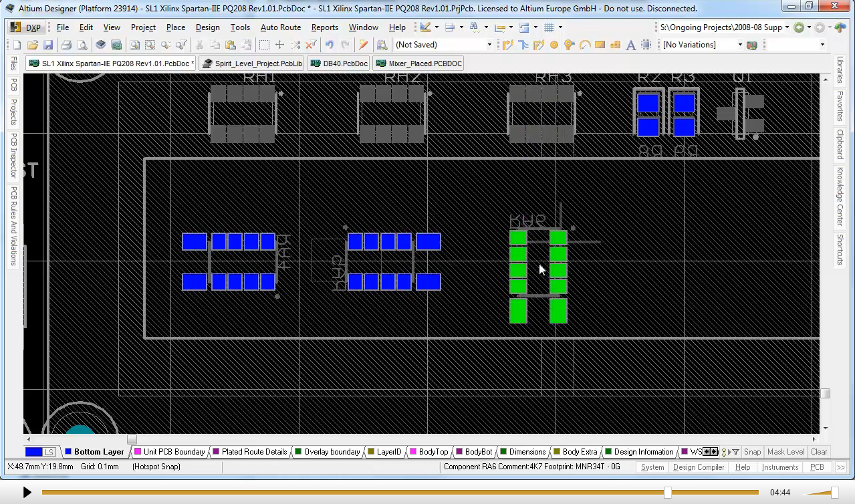Image resolution: width=855 pixels, height=504 pixels.
Task: Open the Design menu
Action: [x=207, y=27]
